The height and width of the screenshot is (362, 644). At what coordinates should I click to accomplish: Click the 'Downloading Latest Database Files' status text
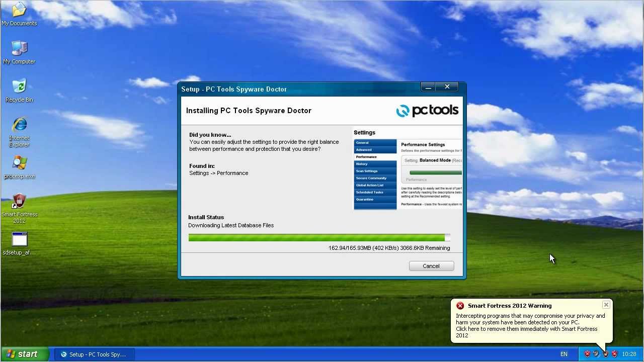231,225
